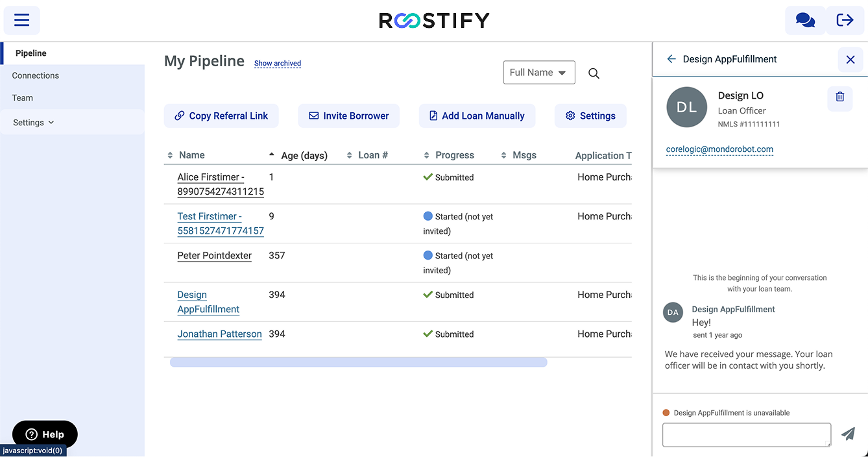Click the horizontal table scrollbar
The width and height of the screenshot is (868, 457).
[359, 362]
